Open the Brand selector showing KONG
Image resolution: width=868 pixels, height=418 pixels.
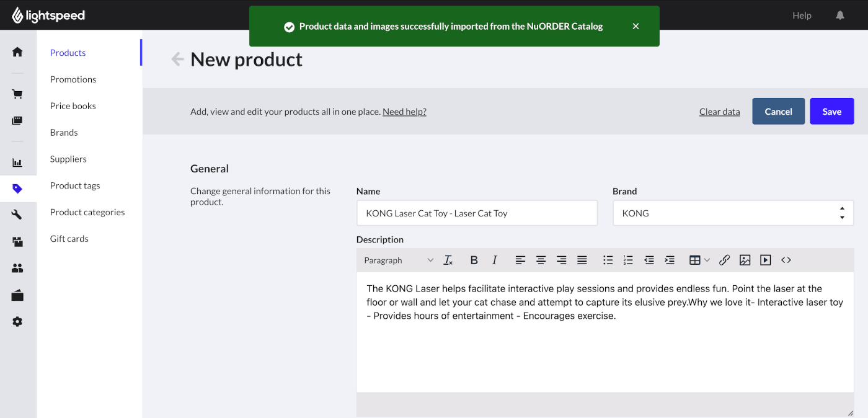coord(732,213)
